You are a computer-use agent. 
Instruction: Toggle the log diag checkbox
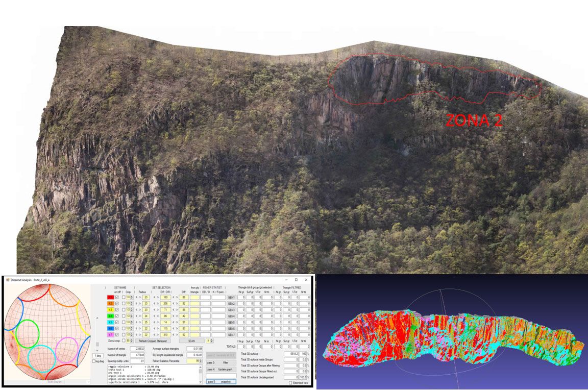point(94,361)
